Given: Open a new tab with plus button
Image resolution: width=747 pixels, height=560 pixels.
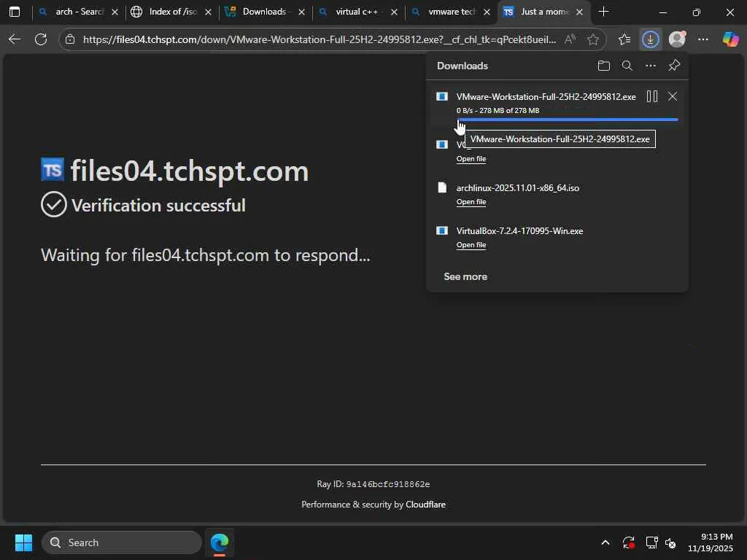Looking at the screenshot, I should (x=603, y=12).
